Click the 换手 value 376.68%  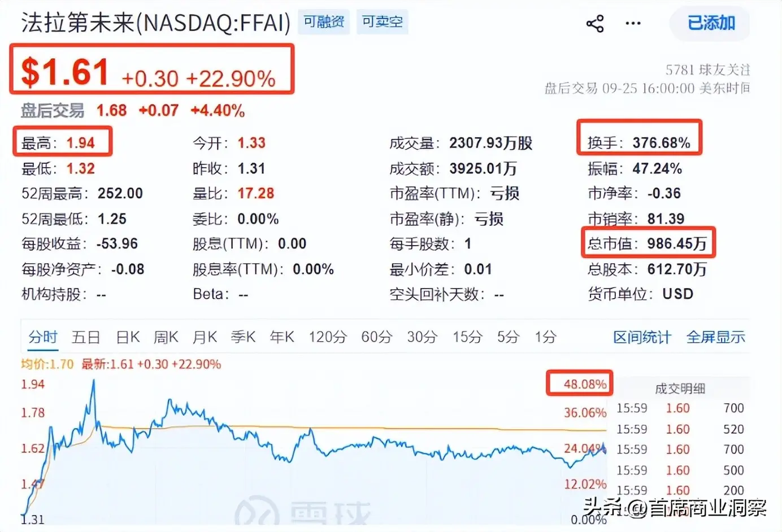662,143
